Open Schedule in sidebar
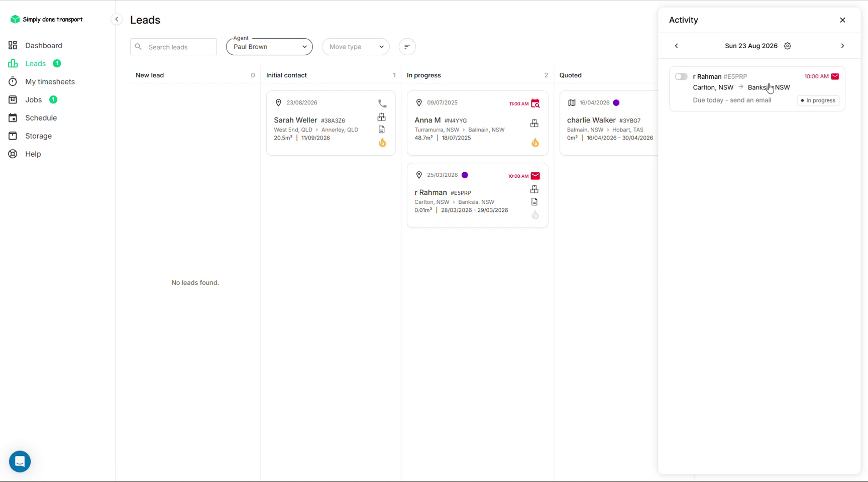 [41, 118]
